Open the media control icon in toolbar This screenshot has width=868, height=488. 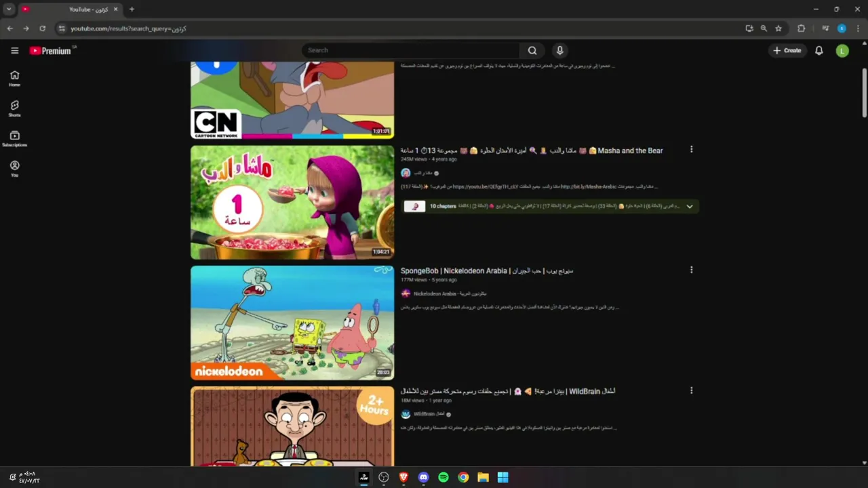825,28
